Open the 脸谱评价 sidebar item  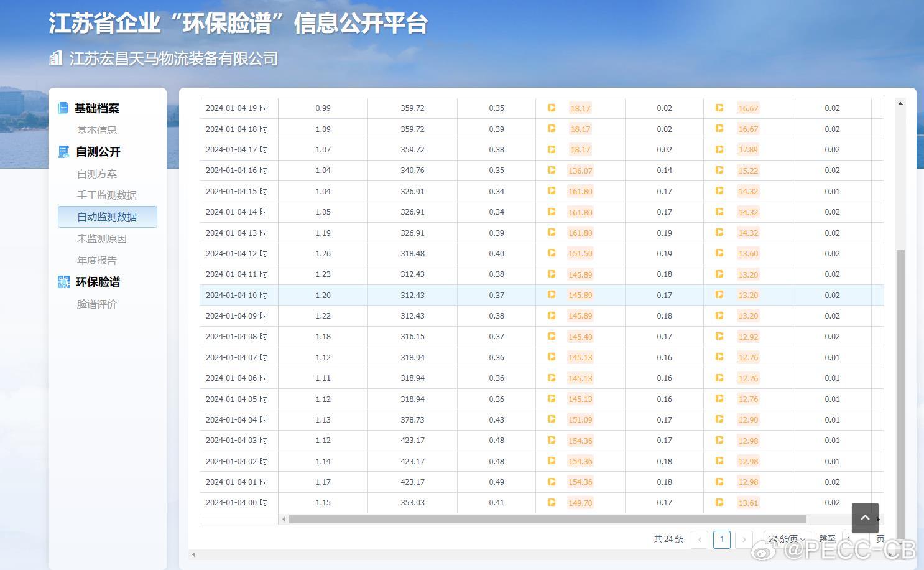pos(97,304)
